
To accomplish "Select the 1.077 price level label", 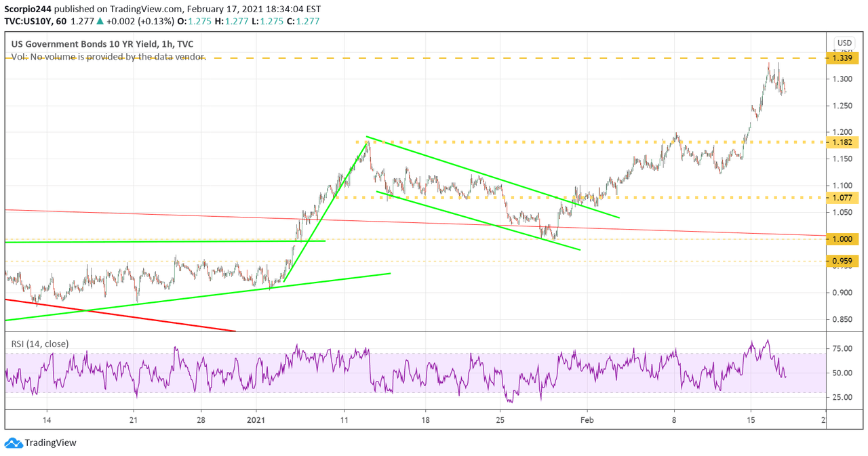I will (x=843, y=199).
